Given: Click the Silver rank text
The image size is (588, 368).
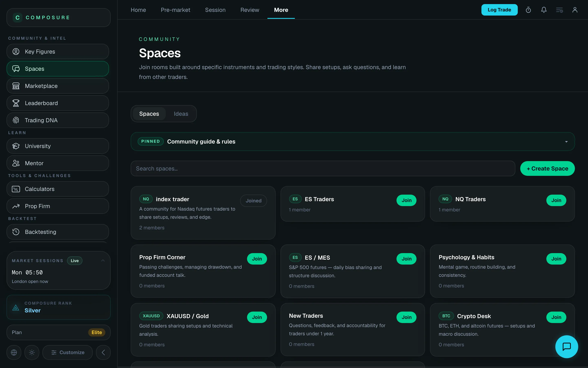Looking at the screenshot, I should click(32, 310).
